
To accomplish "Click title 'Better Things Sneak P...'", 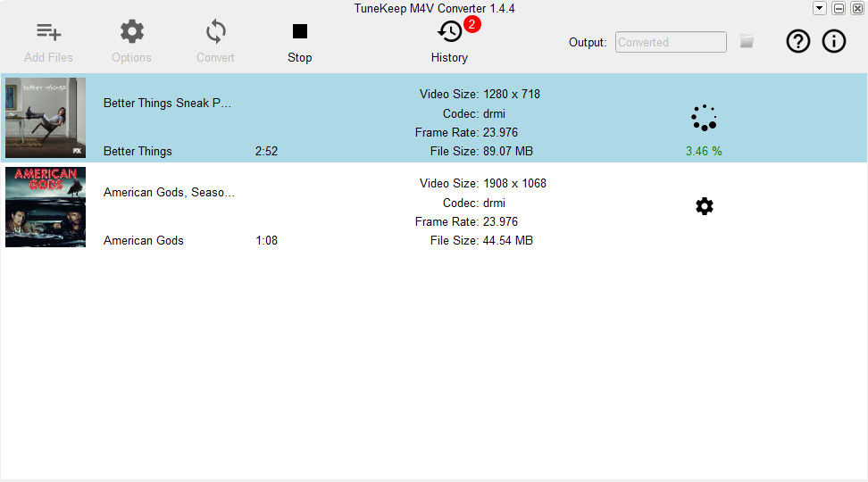I will point(167,103).
